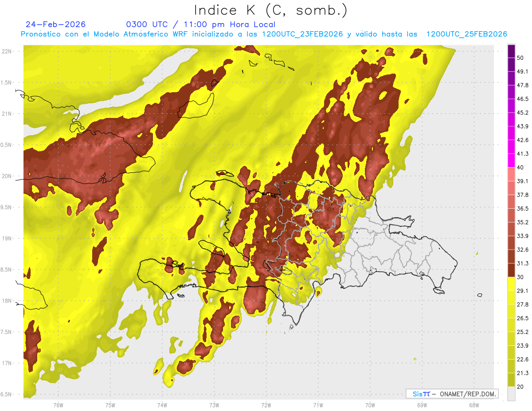Click the "40" colorbar value
The width and height of the screenshot is (532, 411).
pos(521,168)
